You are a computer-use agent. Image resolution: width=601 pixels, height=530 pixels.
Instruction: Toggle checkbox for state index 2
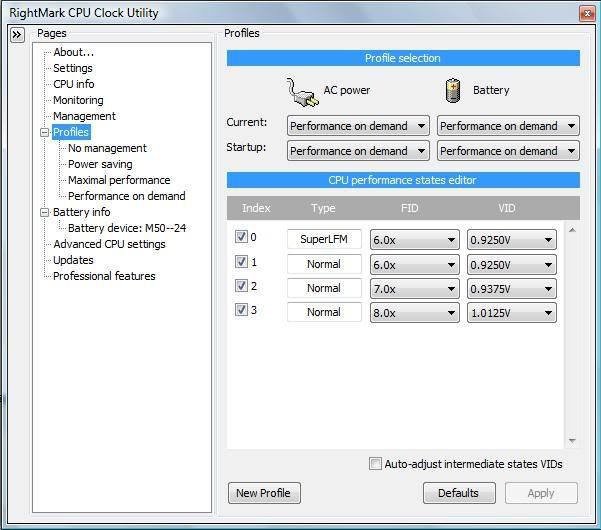(241, 286)
